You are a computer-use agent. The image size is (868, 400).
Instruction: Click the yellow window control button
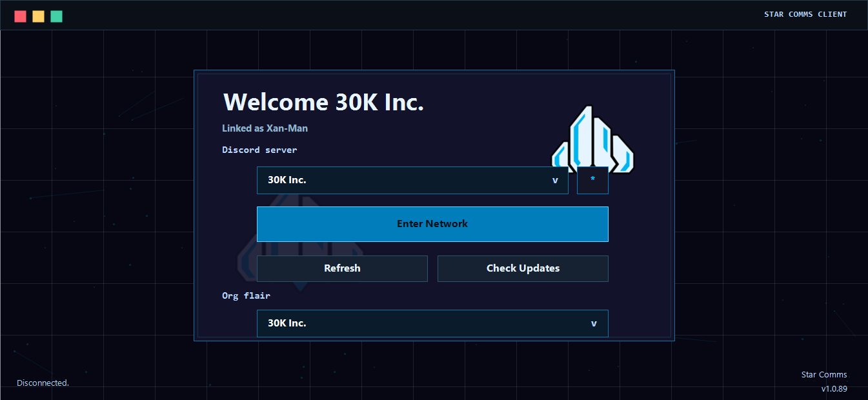[x=39, y=16]
